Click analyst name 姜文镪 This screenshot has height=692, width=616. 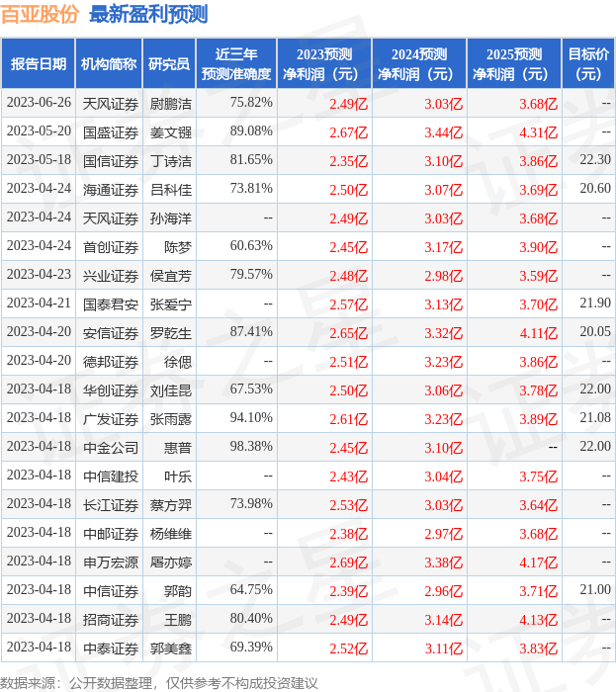pyautogui.click(x=171, y=132)
